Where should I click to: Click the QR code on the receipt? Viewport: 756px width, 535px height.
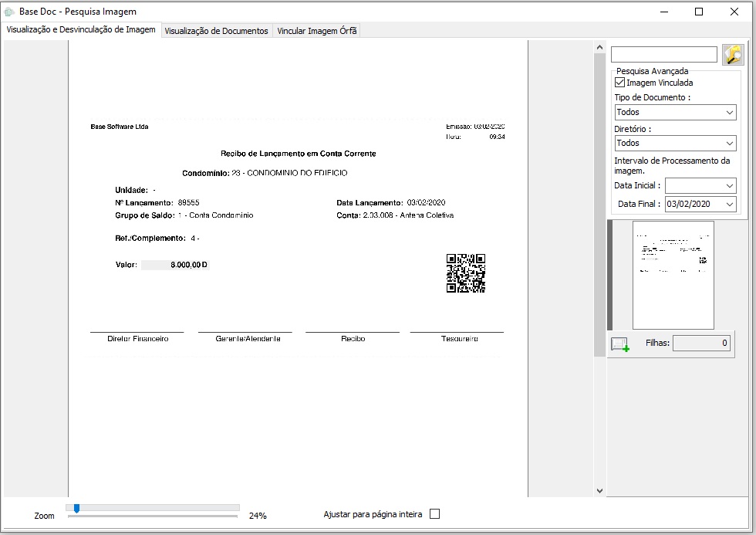(466, 273)
